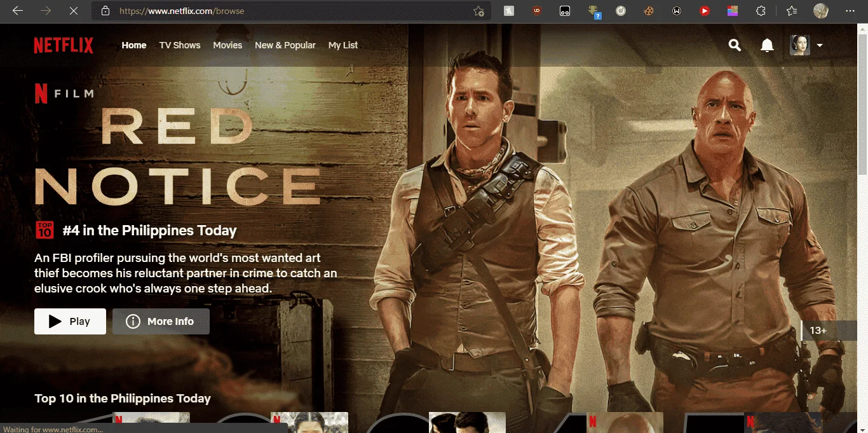The width and height of the screenshot is (868, 433).
Task: Open the download extension with question badge
Action: [x=594, y=12]
